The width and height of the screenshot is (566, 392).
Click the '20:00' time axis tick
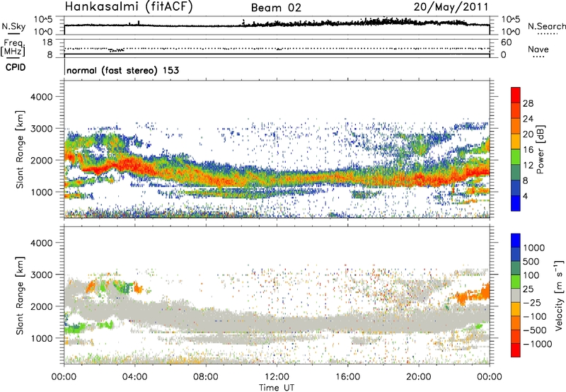coord(419,377)
